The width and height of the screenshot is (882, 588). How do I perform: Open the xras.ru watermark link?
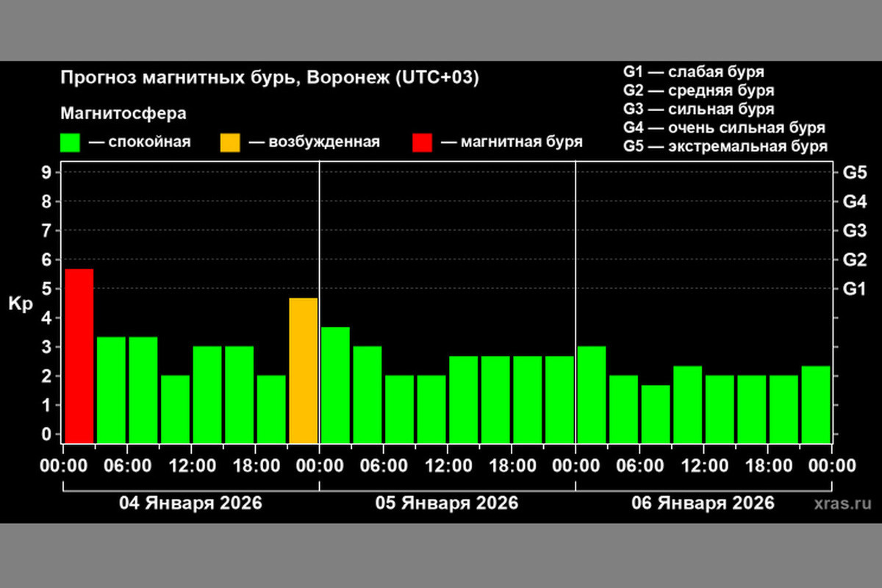click(842, 504)
